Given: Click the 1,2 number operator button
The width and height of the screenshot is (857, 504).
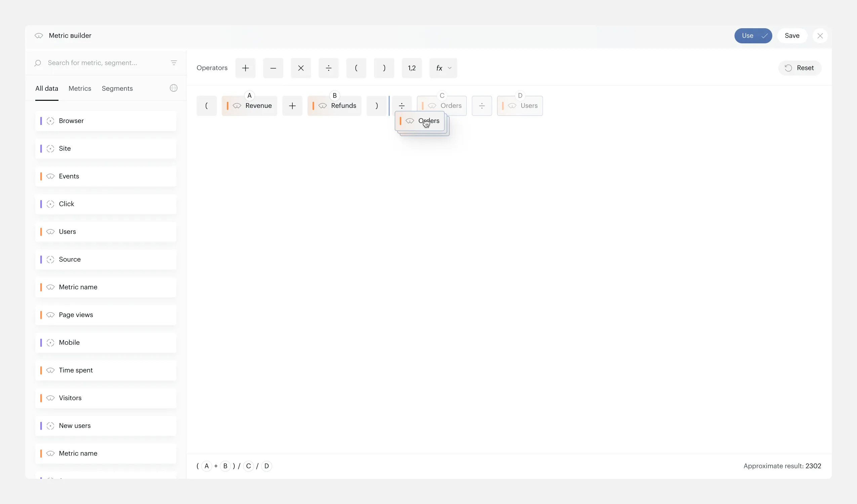Looking at the screenshot, I should (x=412, y=68).
